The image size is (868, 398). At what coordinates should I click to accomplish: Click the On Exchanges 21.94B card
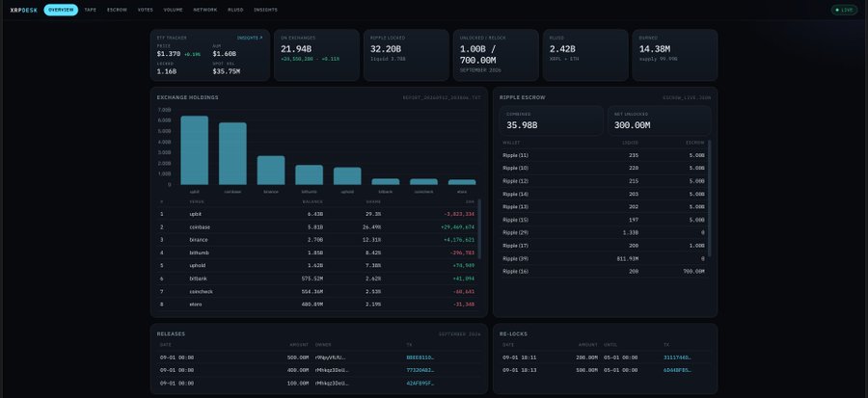(316, 55)
